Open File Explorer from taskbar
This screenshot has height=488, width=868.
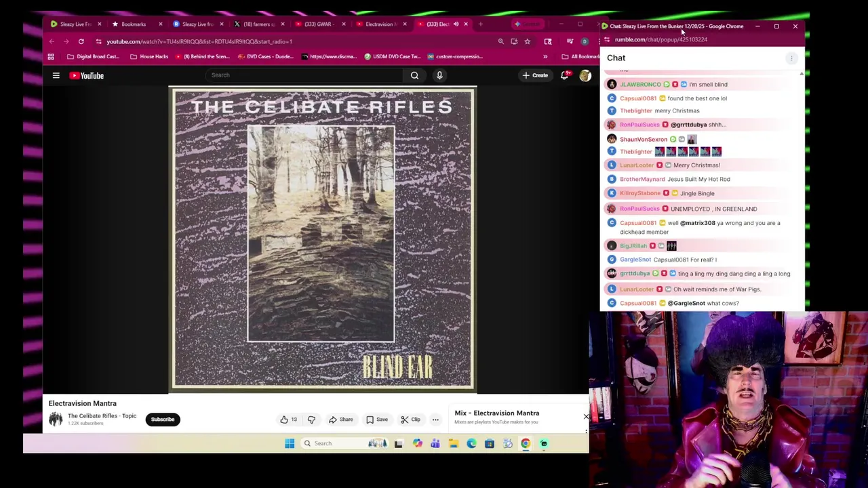[454, 443]
